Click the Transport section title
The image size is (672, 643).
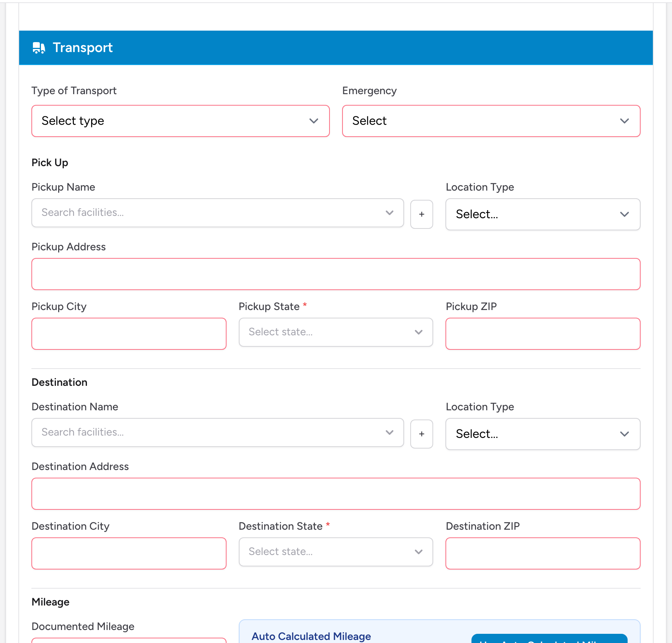(83, 48)
